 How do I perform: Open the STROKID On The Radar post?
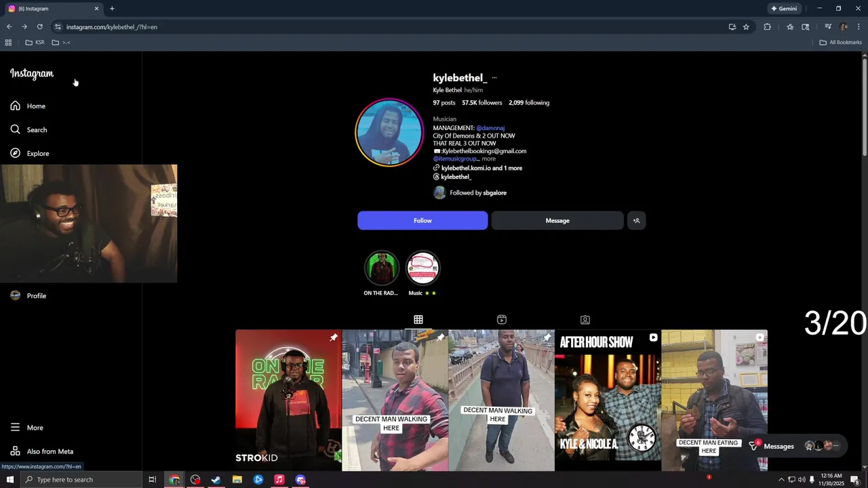coord(288,400)
